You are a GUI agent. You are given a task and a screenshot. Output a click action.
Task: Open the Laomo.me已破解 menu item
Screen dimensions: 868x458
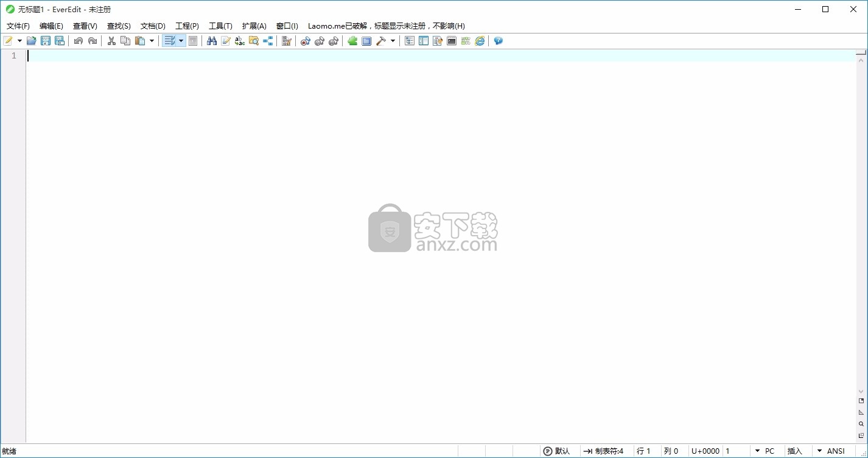(x=387, y=26)
